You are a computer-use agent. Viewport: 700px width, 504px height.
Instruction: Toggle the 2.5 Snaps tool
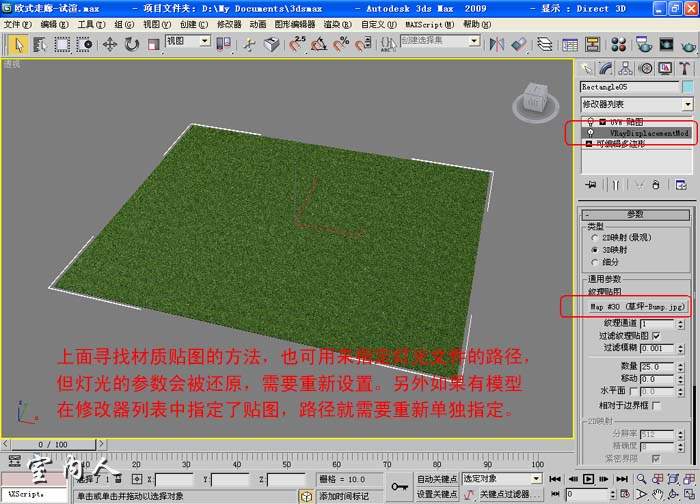[297, 44]
